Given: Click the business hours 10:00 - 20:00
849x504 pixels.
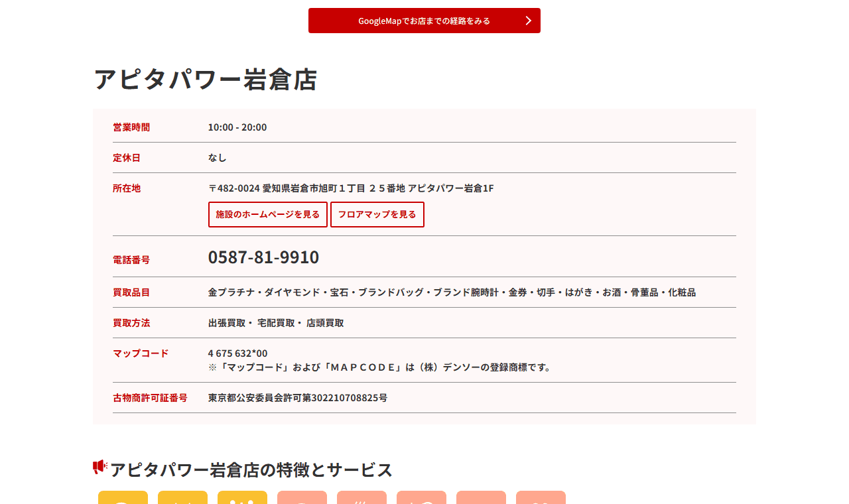Looking at the screenshot, I should point(237,127).
